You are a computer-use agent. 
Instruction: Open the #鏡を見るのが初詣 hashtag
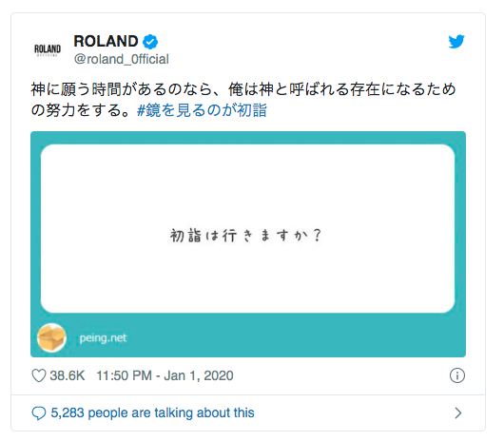[x=202, y=110]
